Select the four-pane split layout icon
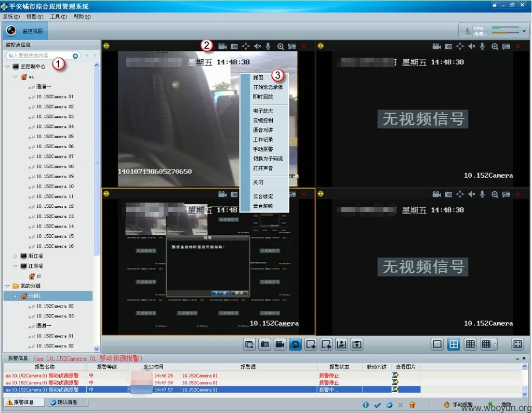This screenshot has height=413, width=532. click(454, 344)
